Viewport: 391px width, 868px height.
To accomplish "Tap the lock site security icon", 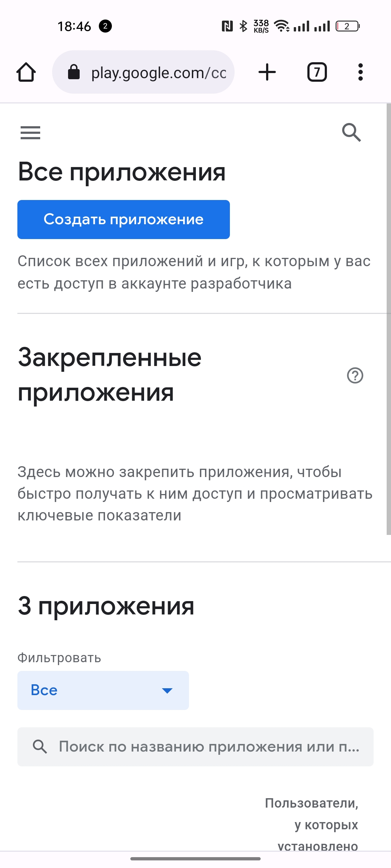I will pos(74,72).
